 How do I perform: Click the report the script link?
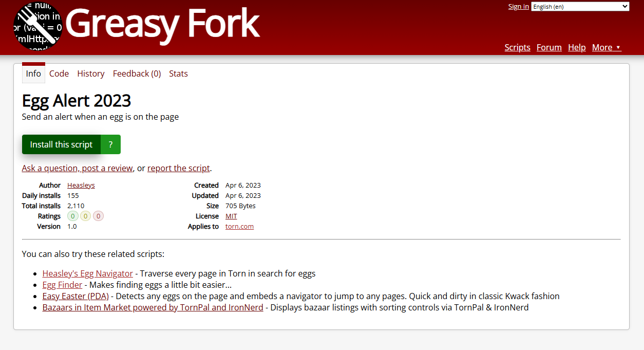point(178,168)
